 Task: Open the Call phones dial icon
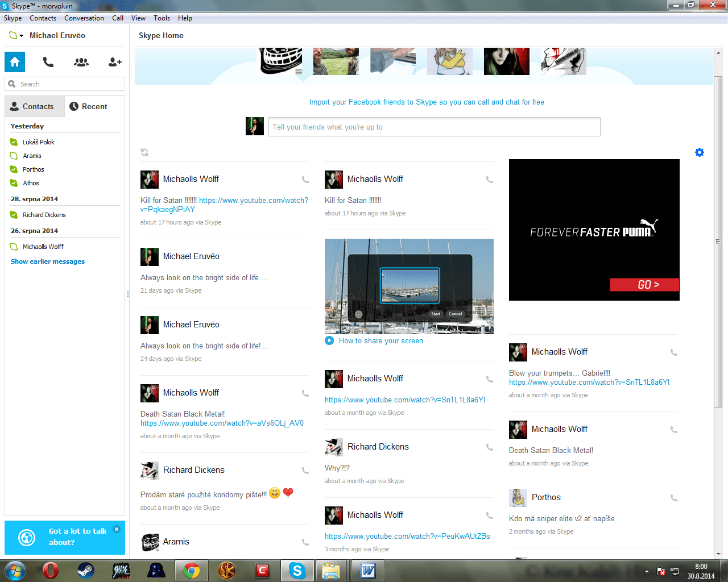pyautogui.click(x=48, y=62)
